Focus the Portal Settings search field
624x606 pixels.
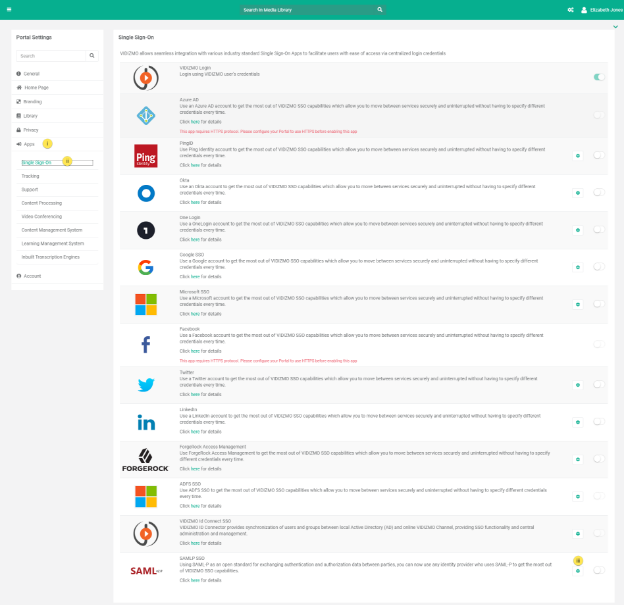tap(51, 56)
